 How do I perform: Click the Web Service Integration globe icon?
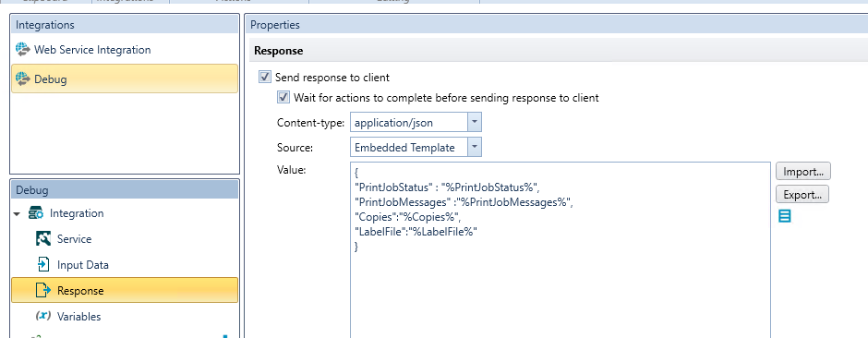pos(23,49)
